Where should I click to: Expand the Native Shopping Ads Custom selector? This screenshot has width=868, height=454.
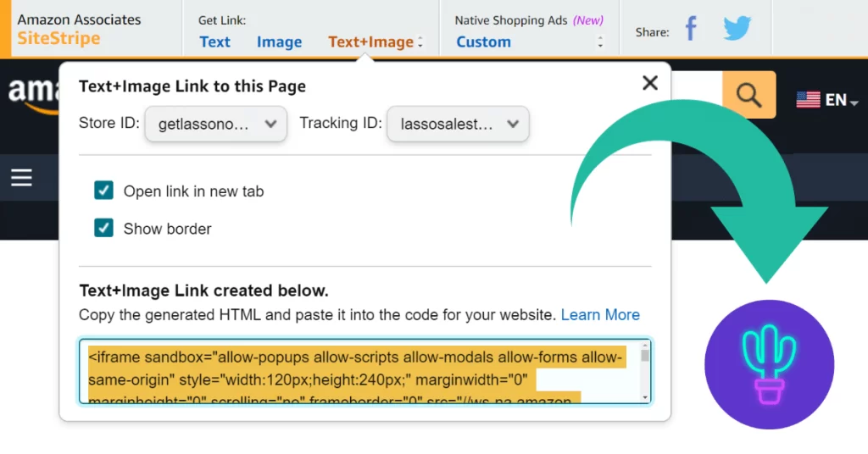[600, 42]
